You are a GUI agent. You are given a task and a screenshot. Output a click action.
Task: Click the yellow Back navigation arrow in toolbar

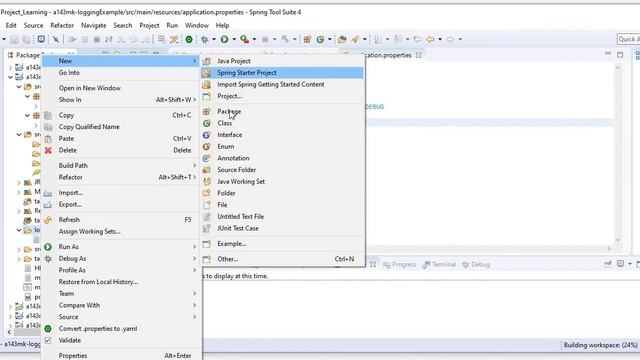(430, 39)
